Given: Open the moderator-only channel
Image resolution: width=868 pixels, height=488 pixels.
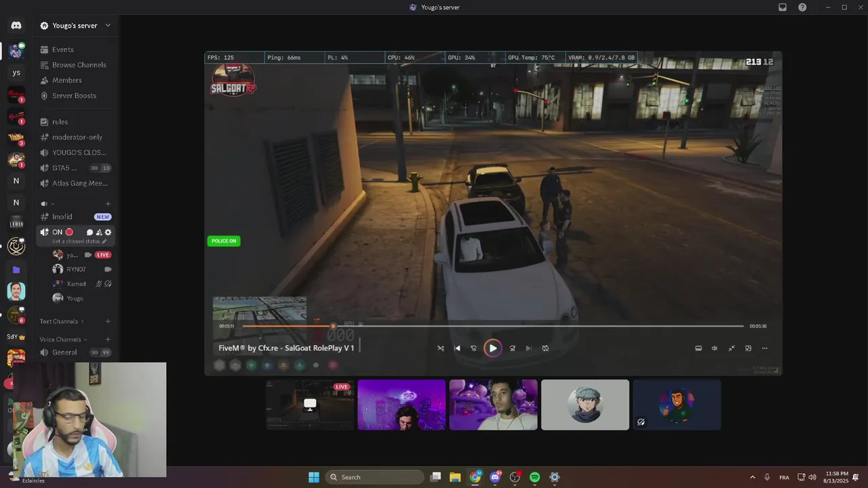Looking at the screenshot, I should [x=75, y=137].
